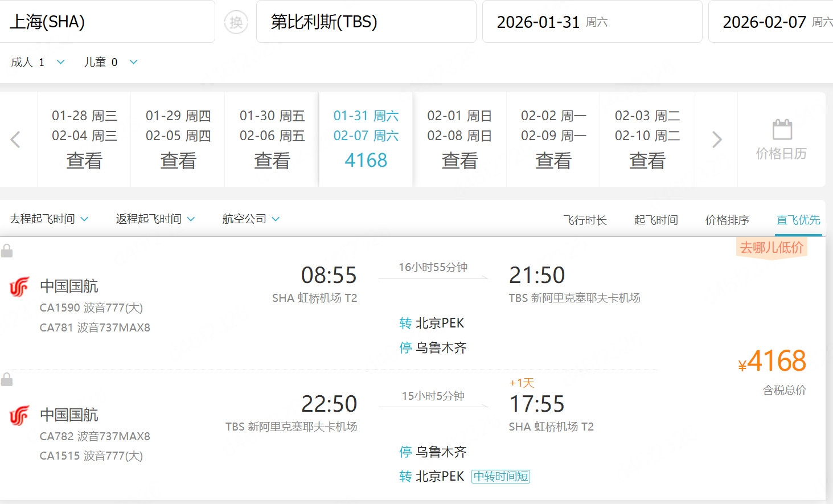Sort by 价格排序 tab
The height and width of the screenshot is (504, 833).
(x=727, y=220)
